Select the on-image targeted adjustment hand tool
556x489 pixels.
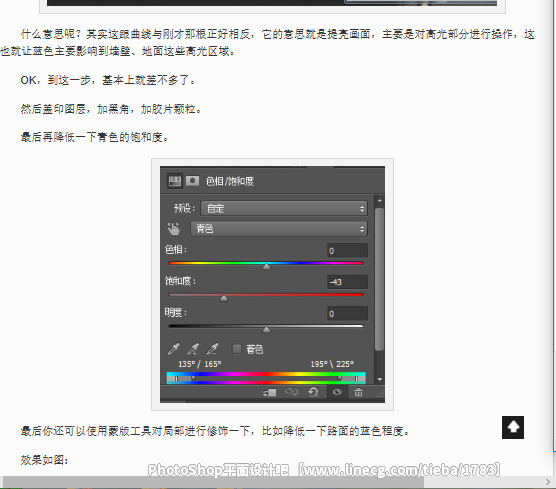click(174, 229)
